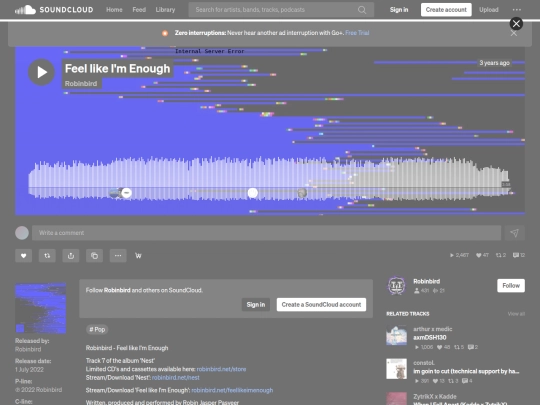This screenshot has width=540, height=405.
Task: View track likes count stat
Action: point(482,255)
